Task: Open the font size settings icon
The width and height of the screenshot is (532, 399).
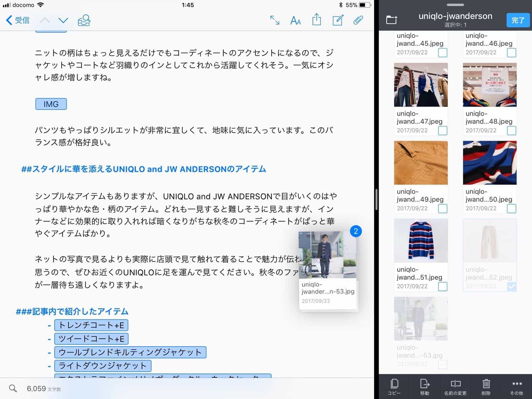Action: click(x=295, y=21)
